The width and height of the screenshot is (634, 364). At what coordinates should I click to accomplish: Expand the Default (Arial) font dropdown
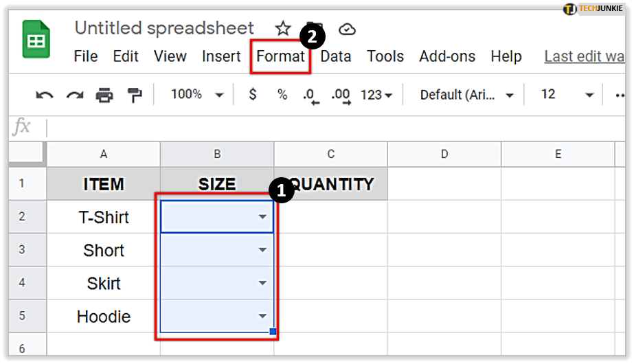(467, 95)
